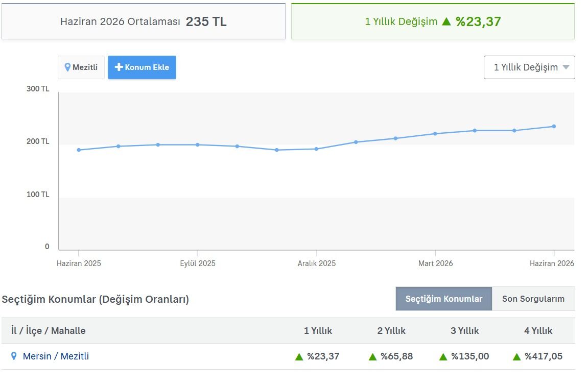
Task: Click the pin icon beside Mersin / Mezitli
Action: (14, 356)
